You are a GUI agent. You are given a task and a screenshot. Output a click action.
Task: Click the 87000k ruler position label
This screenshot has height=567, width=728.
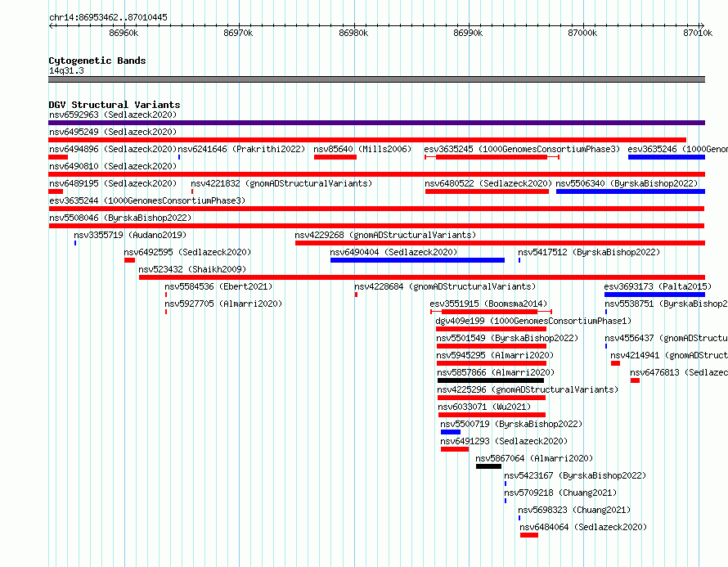pos(582,33)
